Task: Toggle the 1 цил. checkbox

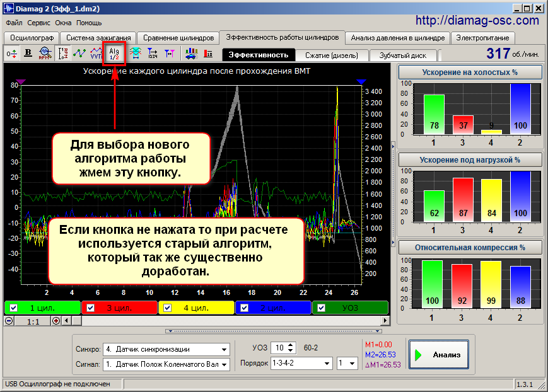Action: pos(13,308)
